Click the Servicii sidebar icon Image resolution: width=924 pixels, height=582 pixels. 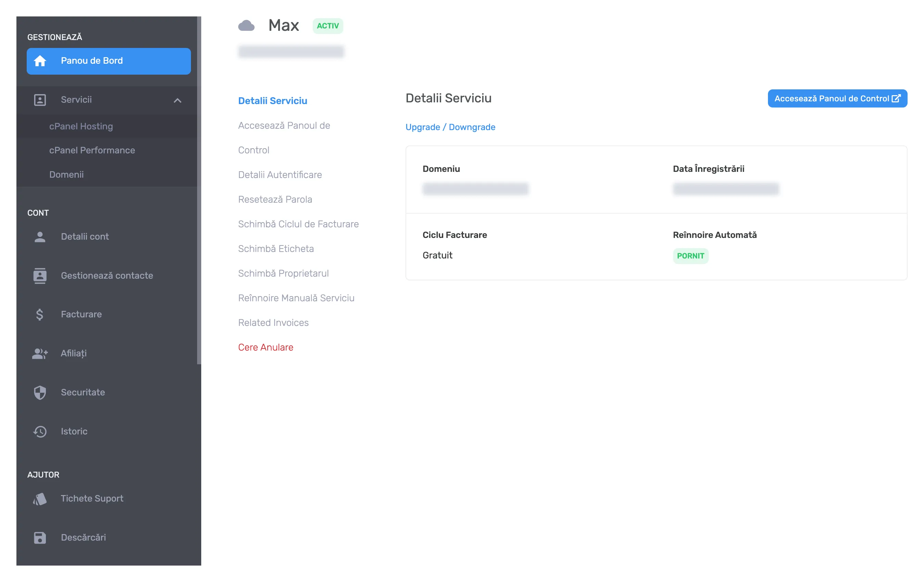click(x=40, y=100)
